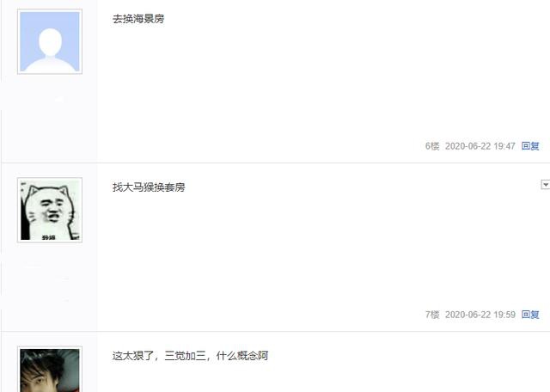
Task: Reply to the 6楼 post via 回复
Action: coord(530,146)
